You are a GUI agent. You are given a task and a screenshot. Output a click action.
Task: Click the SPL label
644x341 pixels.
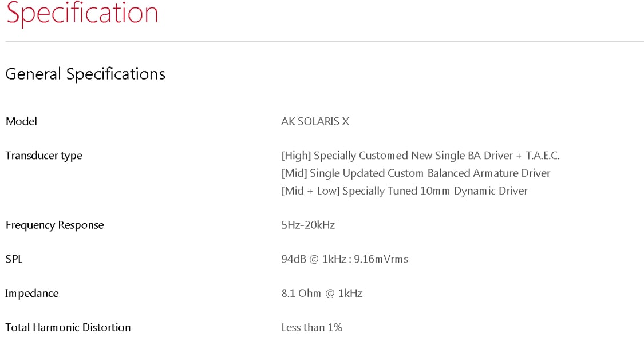pos(14,259)
